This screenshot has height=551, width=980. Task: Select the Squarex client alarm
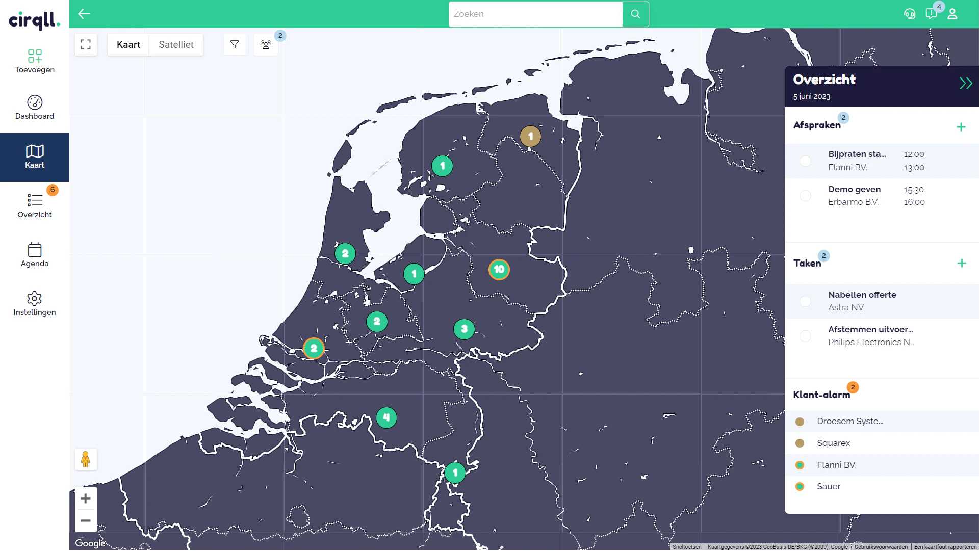(882, 443)
